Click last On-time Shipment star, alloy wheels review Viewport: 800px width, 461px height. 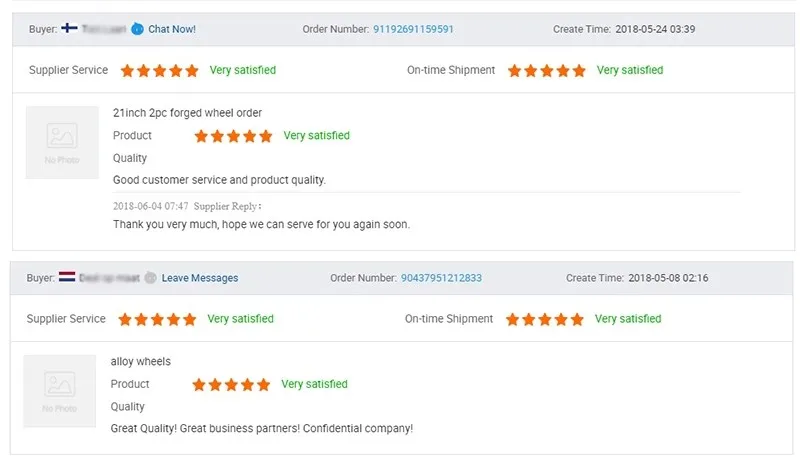coord(576,320)
